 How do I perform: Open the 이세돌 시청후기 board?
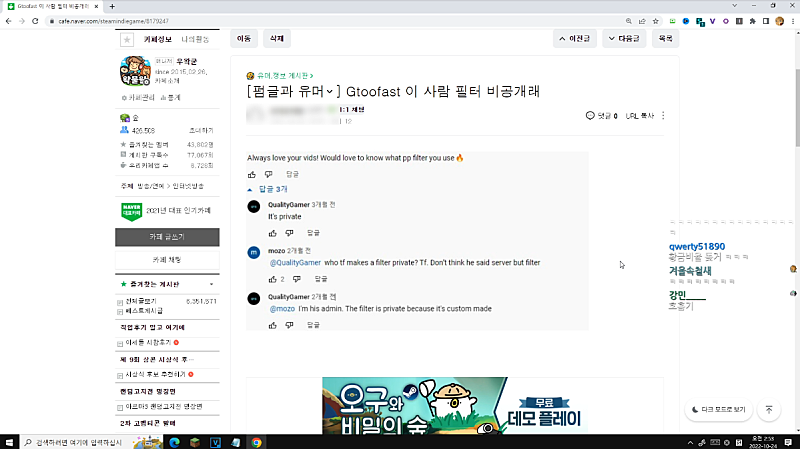click(148, 342)
